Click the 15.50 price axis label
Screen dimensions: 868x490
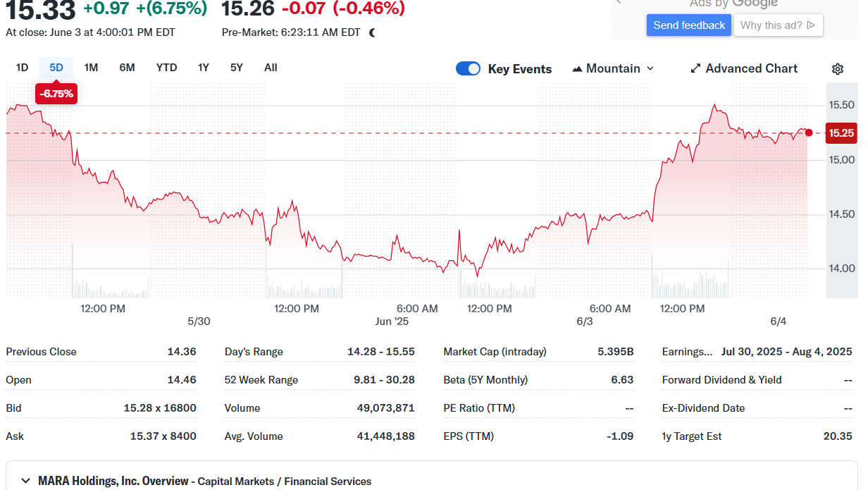click(x=841, y=105)
